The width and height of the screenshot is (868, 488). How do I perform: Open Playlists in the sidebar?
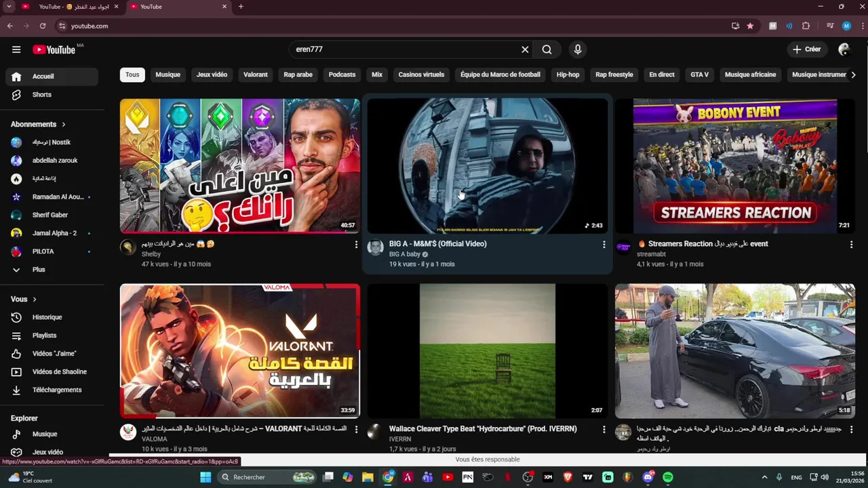tap(52, 335)
